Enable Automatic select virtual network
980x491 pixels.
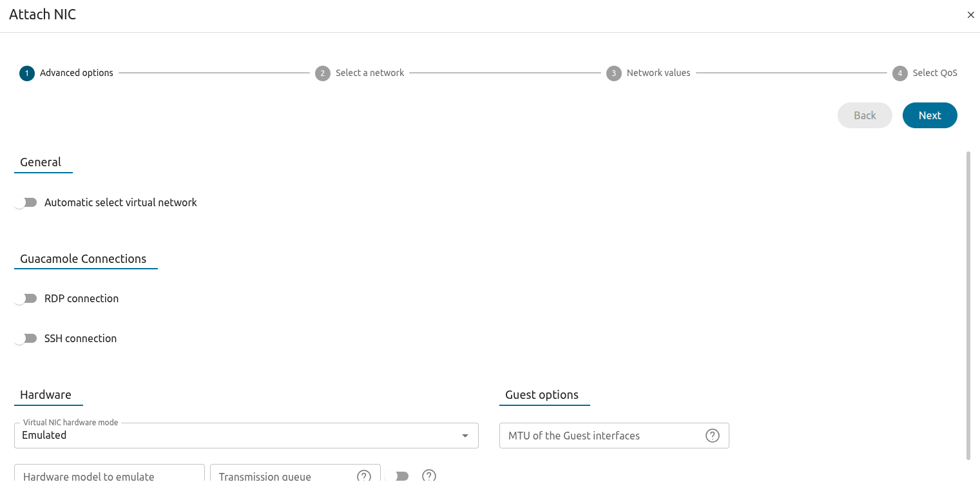26,202
